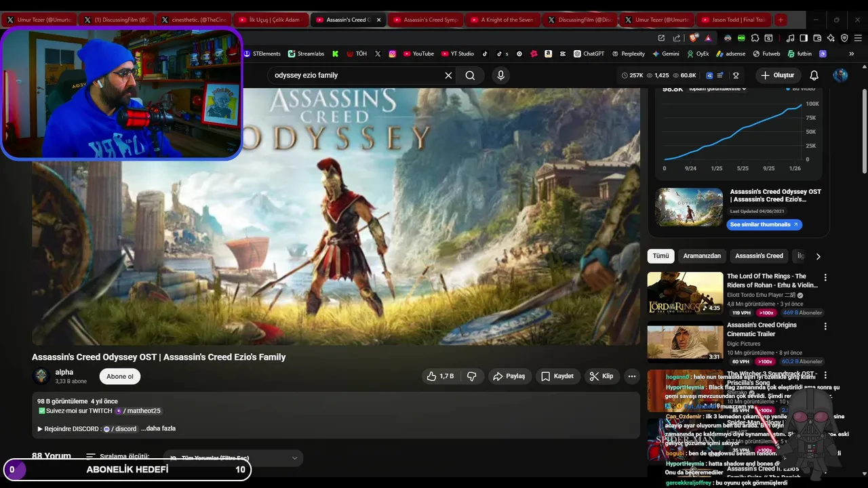Select the 'Assassin's Creed' filter chip
The image size is (868, 488).
759,256
